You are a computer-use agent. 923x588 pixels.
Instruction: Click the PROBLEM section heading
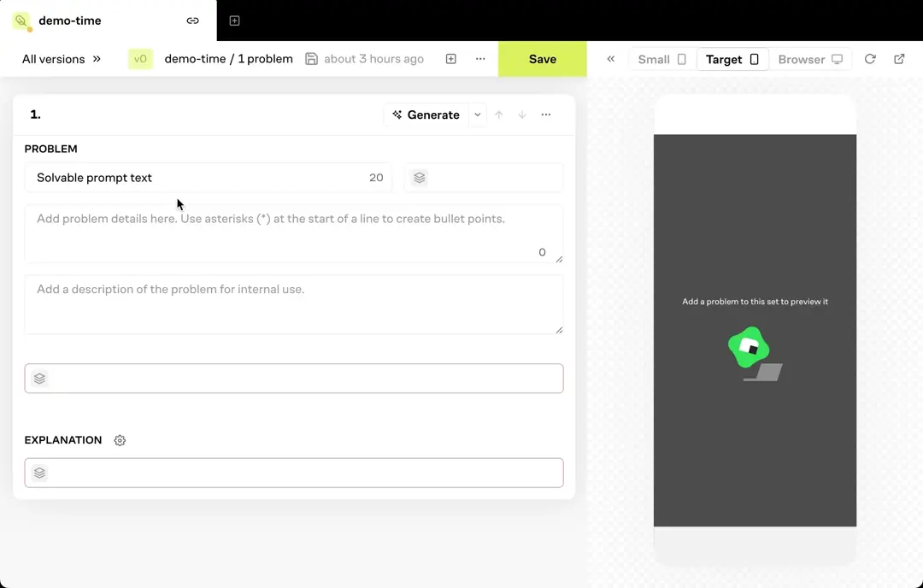pyautogui.click(x=50, y=149)
